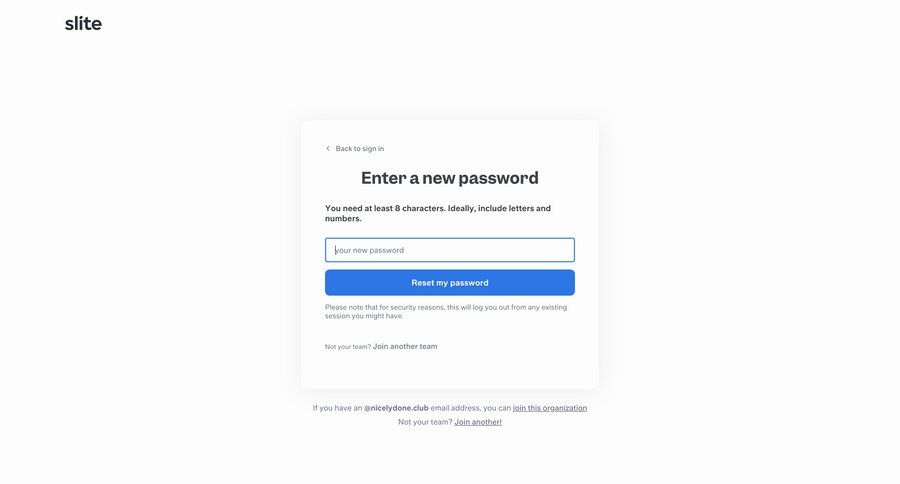Focus the Your new password field

pos(449,250)
